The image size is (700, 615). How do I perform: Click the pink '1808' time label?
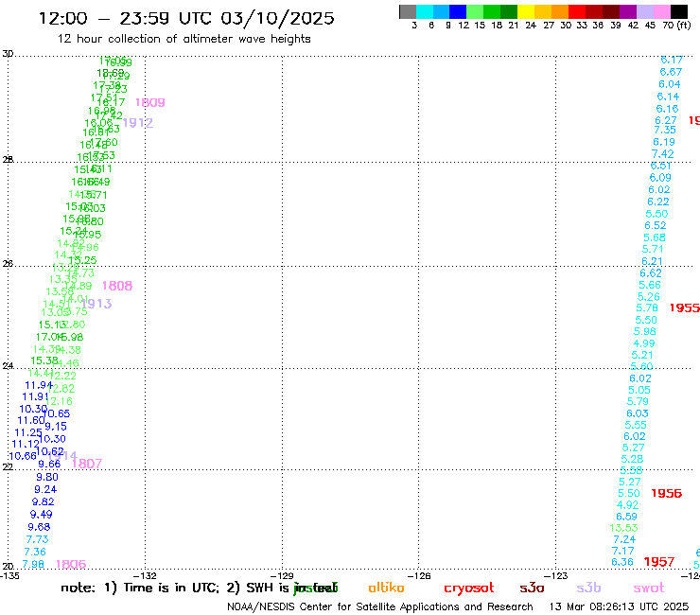(x=117, y=286)
